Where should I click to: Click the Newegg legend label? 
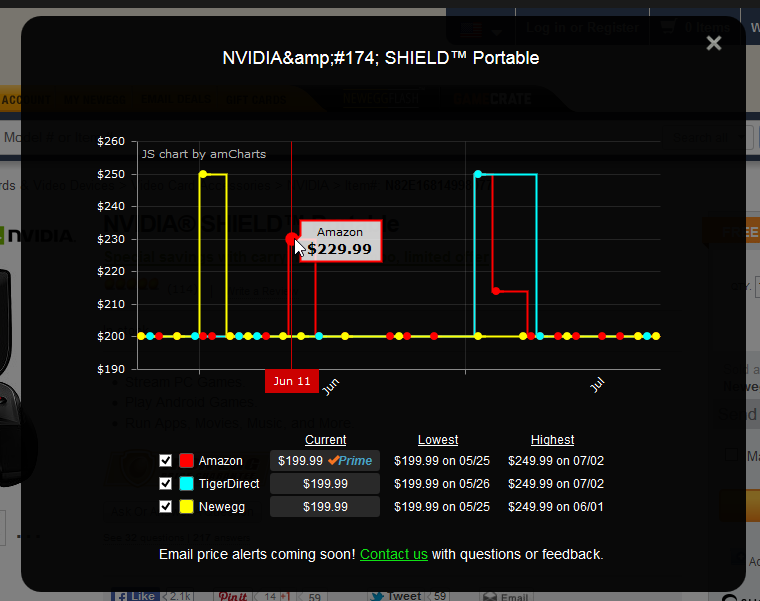(x=222, y=506)
